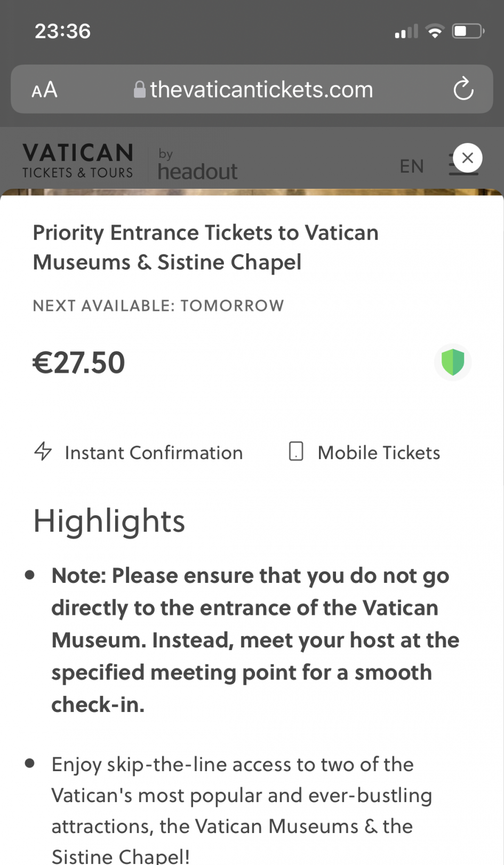The width and height of the screenshot is (504, 865).
Task: Tap the 23:36 status bar clock
Action: 62,31
